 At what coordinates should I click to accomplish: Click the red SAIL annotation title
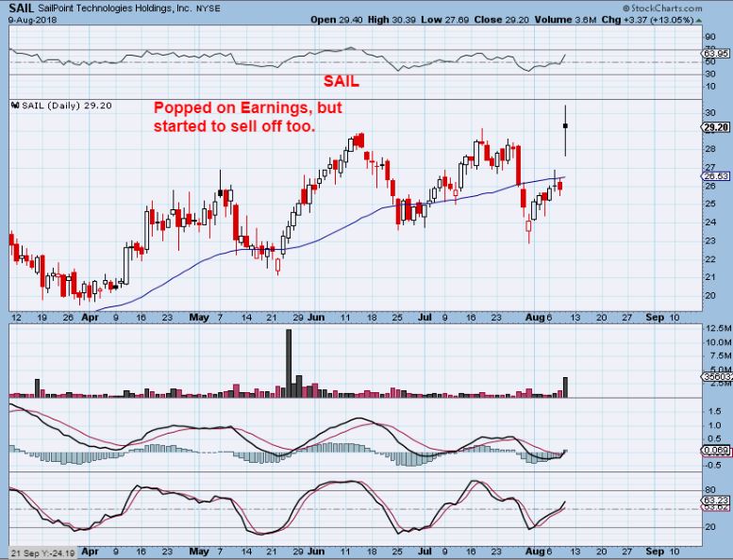coord(342,81)
